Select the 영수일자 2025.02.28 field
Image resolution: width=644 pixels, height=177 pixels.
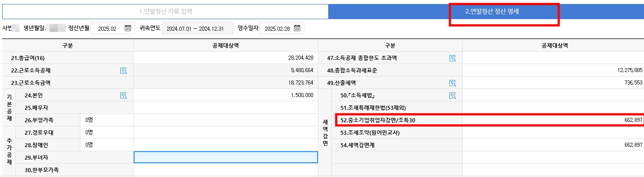(282, 28)
